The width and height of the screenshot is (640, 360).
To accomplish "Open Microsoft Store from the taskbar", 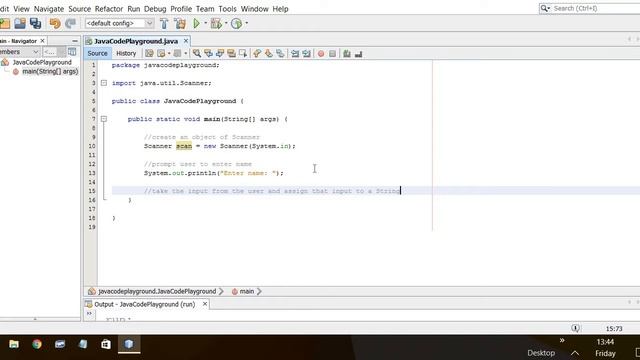I will (106, 344).
